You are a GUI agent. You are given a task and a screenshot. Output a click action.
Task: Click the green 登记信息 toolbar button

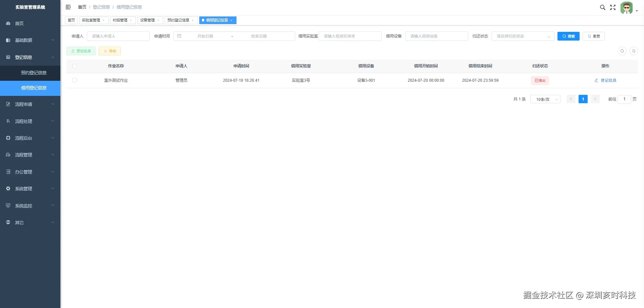tap(81, 51)
